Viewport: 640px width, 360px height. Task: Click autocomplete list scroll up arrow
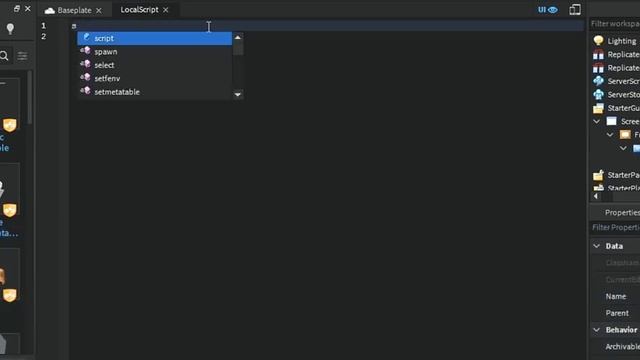[238, 38]
